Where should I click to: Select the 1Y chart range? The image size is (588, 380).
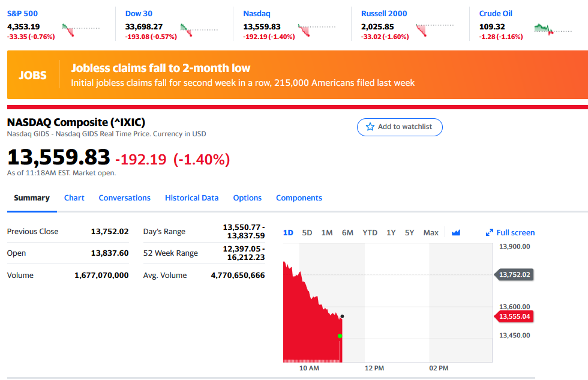click(x=391, y=233)
